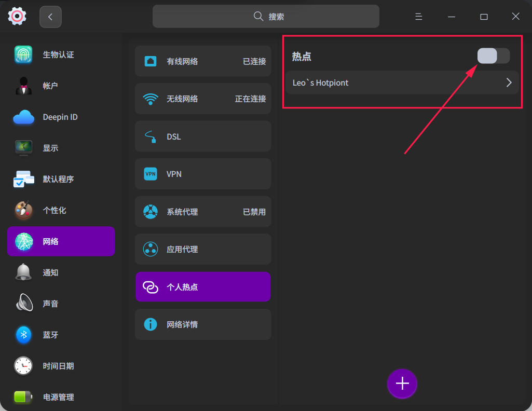Open 声音 settings label
The image size is (532, 411).
[x=50, y=304]
